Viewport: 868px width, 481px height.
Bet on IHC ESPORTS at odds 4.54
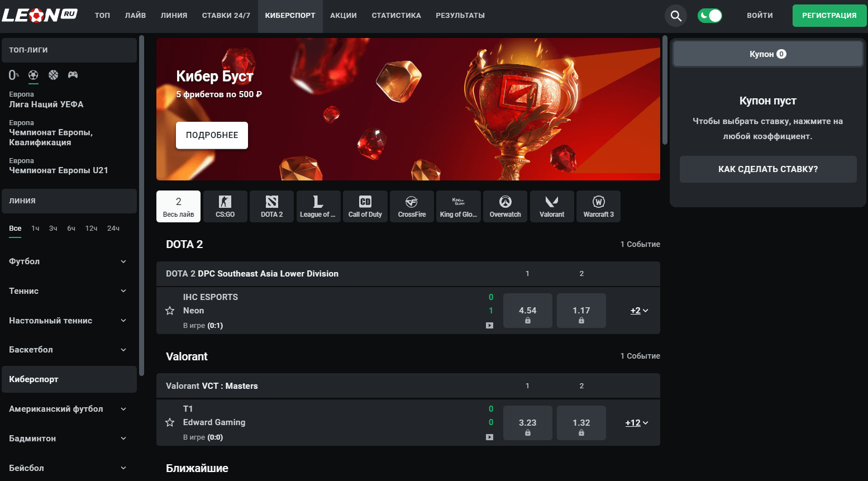528,311
